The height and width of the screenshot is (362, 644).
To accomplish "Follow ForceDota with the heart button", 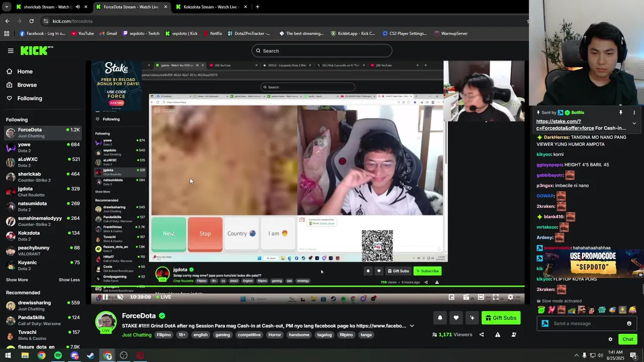I will pos(456,318).
